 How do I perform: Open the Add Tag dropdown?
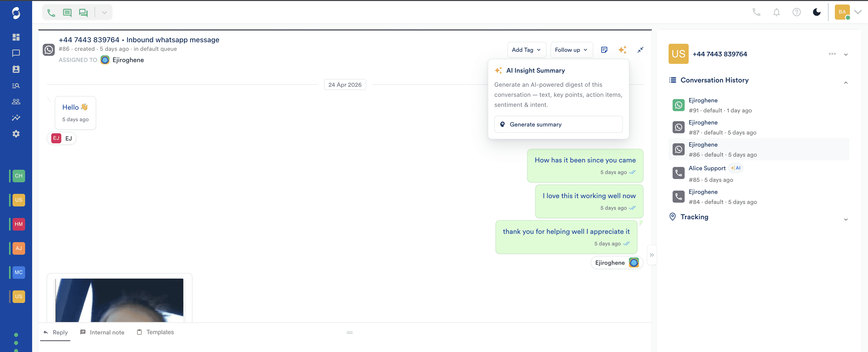526,50
